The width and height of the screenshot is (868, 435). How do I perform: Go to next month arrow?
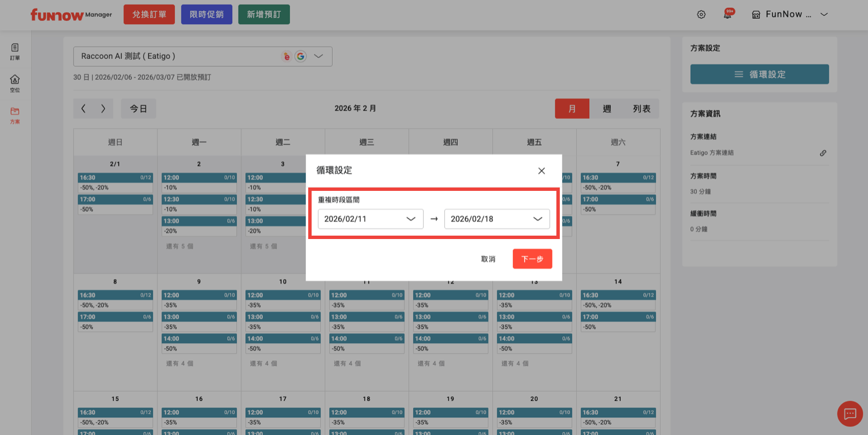point(103,109)
